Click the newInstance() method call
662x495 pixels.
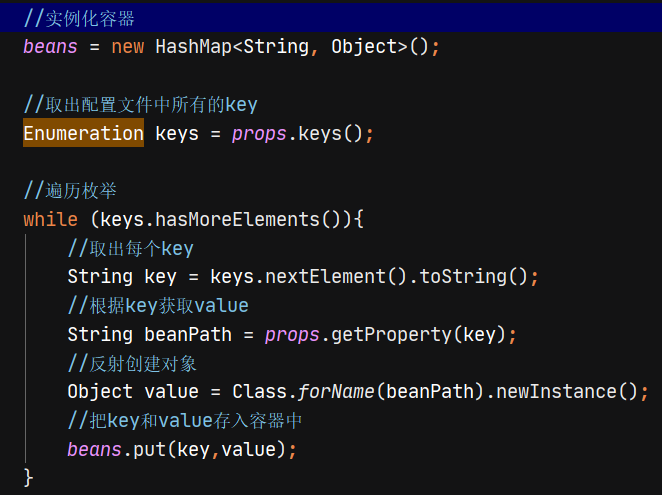567,392
